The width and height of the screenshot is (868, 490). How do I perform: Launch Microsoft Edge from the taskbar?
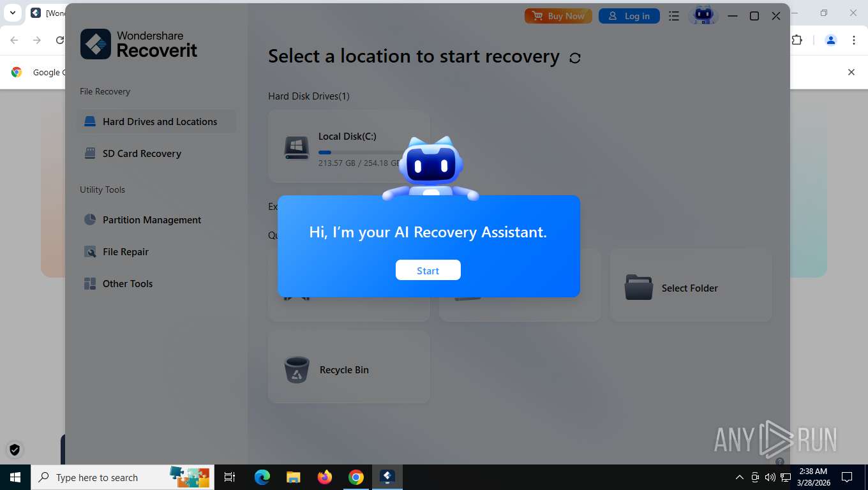coord(262,477)
